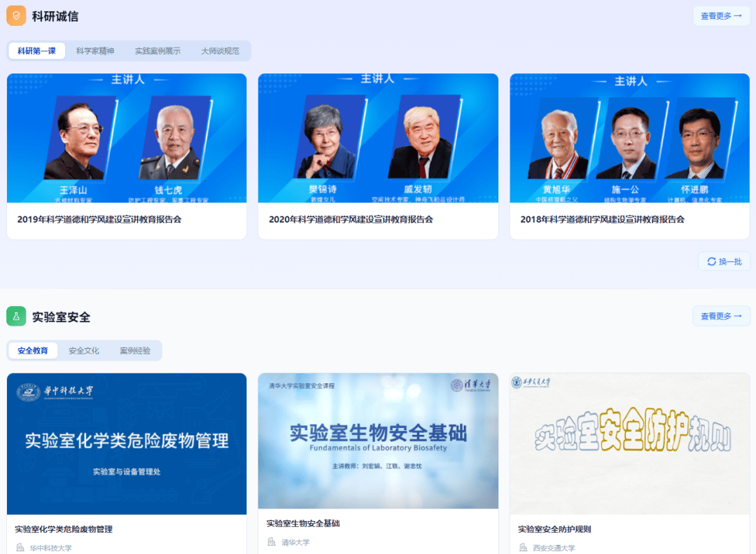Viewport: 756px width, 554px height.
Task: Click the university badge icon beside 清华大学
Action: click(x=271, y=541)
